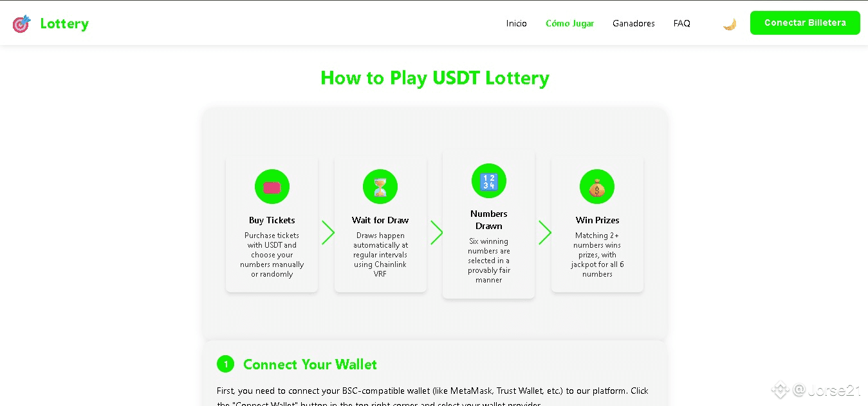Toggle dark mode with the moon icon
The height and width of the screenshot is (406, 868).
click(x=730, y=24)
